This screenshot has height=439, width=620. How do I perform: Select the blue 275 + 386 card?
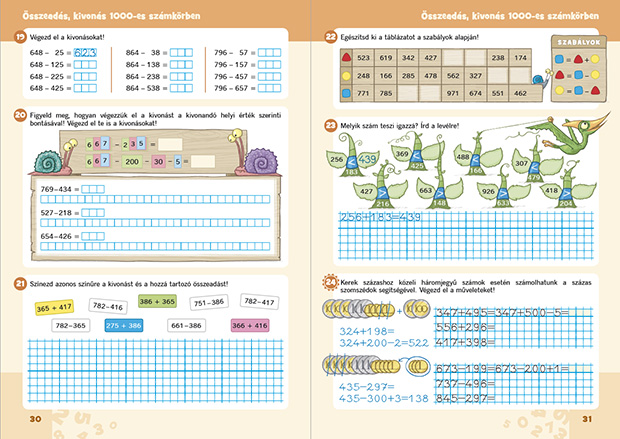pyautogui.click(x=124, y=325)
